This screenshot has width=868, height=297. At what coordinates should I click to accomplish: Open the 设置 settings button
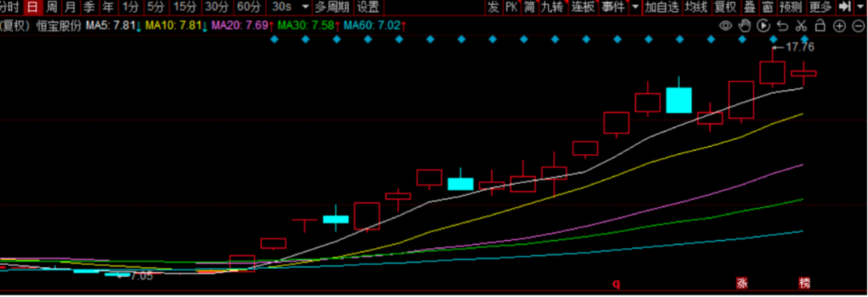pos(368,7)
